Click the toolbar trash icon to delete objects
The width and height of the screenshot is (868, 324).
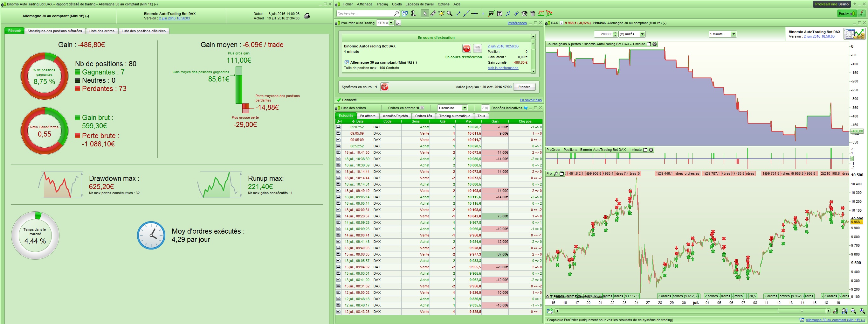(532, 13)
